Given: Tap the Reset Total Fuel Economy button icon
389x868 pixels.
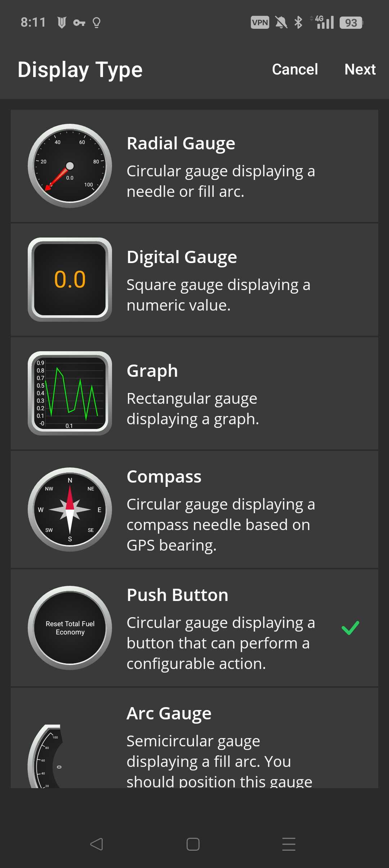Looking at the screenshot, I should click(70, 628).
